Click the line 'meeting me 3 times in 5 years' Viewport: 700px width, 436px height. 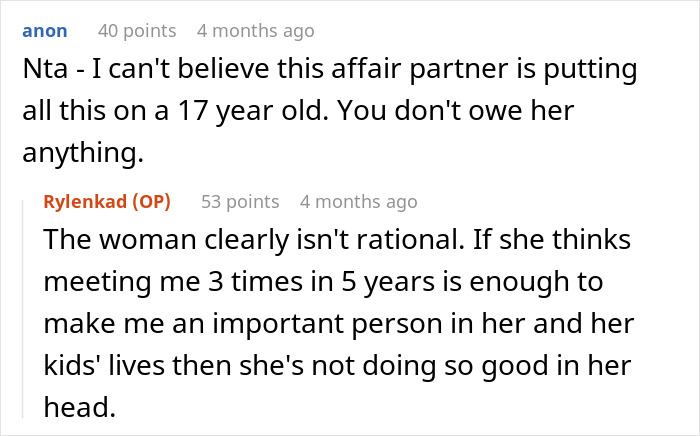(323, 283)
